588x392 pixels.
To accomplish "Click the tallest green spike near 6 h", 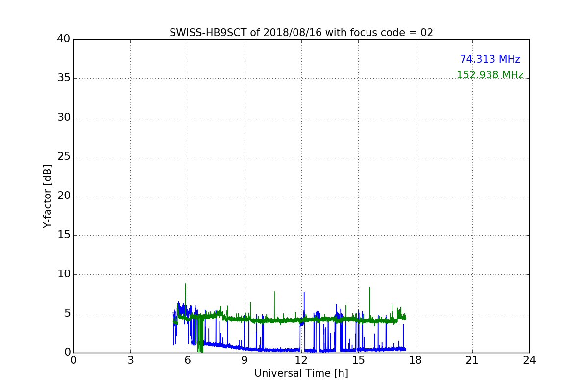I will (185, 299).
